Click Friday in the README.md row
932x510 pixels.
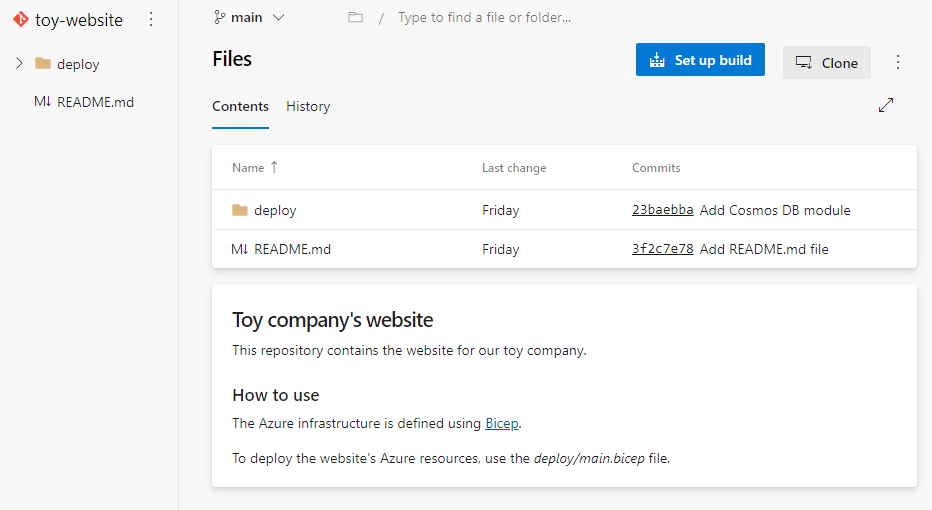pyautogui.click(x=500, y=250)
